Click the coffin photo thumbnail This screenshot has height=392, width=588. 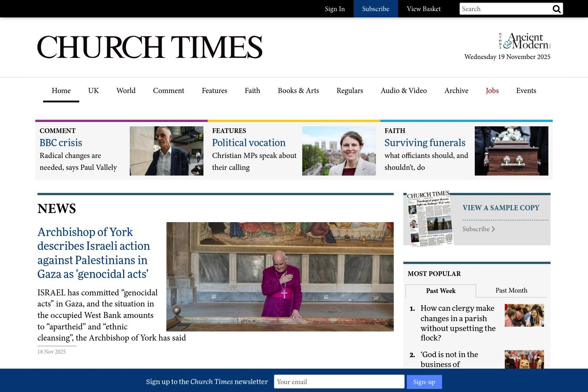point(512,151)
